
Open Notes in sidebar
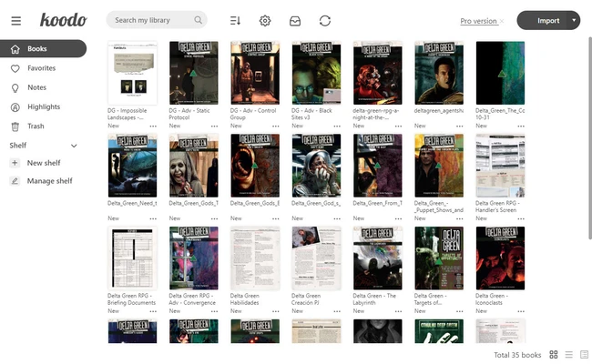pos(36,87)
